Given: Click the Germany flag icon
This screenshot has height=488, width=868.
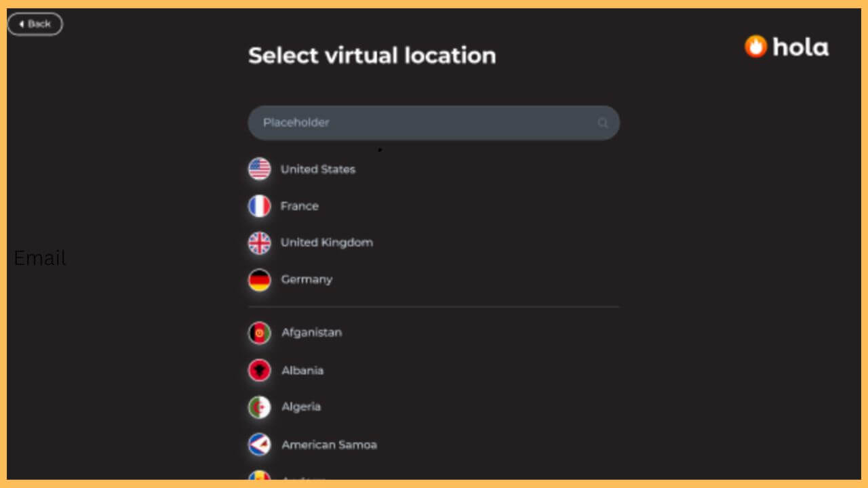Looking at the screenshot, I should (x=259, y=279).
